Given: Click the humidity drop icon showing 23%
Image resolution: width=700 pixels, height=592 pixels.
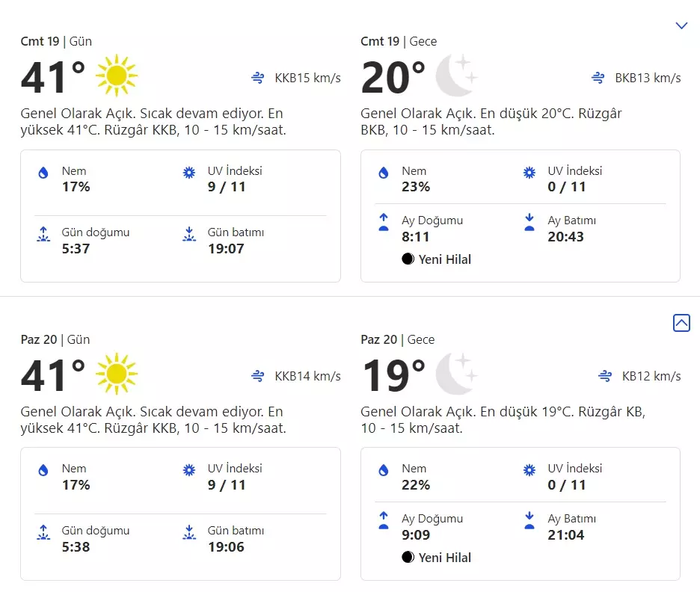Looking at the screenshot, I should (x=384, y=173).
